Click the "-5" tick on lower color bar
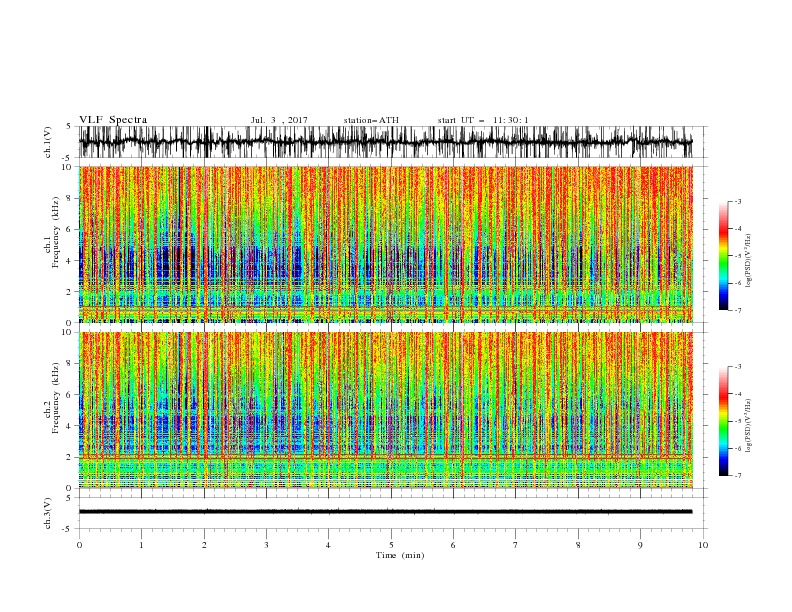 tap(737, 421)
